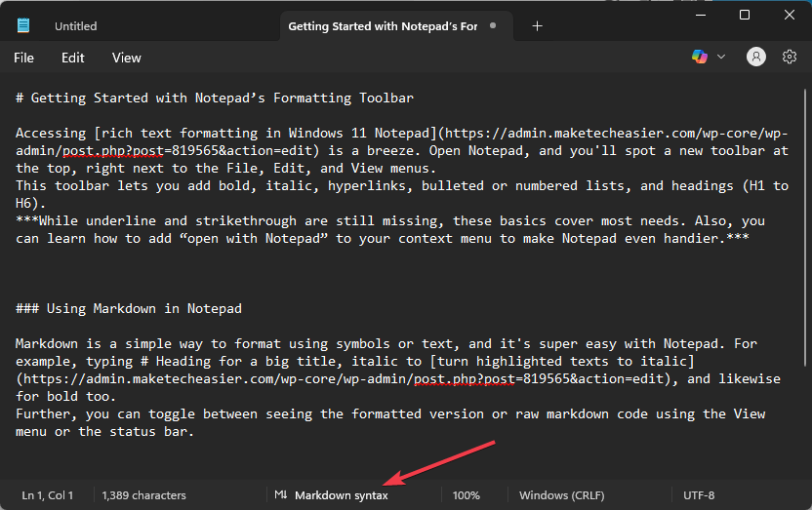Click the vertical scrollbar in the editor
Viewport: 812px width, 510px height.
tap(805, 227)
